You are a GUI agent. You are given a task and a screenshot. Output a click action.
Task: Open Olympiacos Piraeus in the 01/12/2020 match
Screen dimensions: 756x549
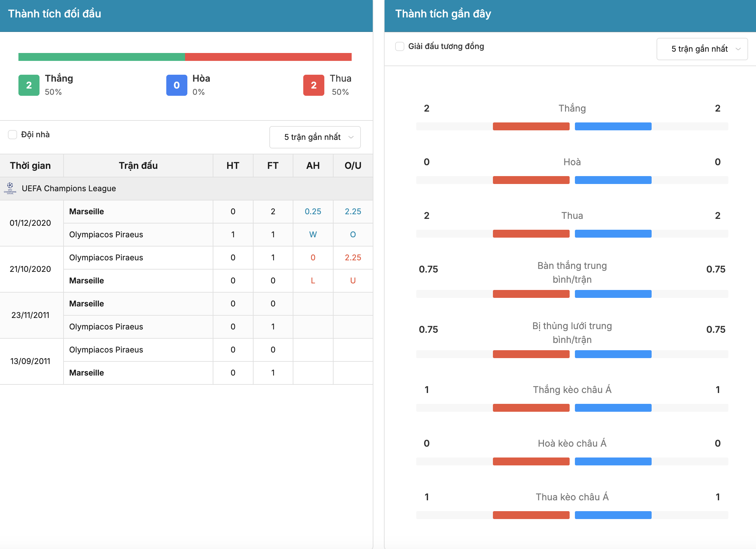click(x=106, y=235)
